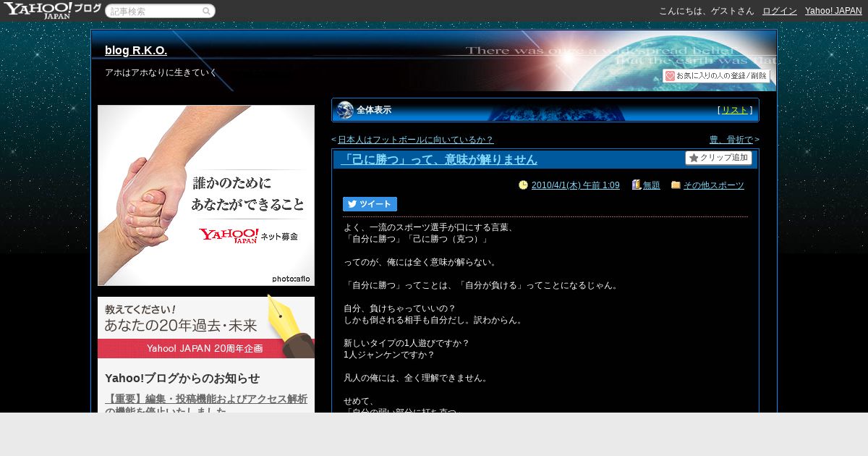Image resolution: width=868 pixels, height=456 pixels.
Task: Click the text 1人ジャンケンですか?
Action: [389, 355]
